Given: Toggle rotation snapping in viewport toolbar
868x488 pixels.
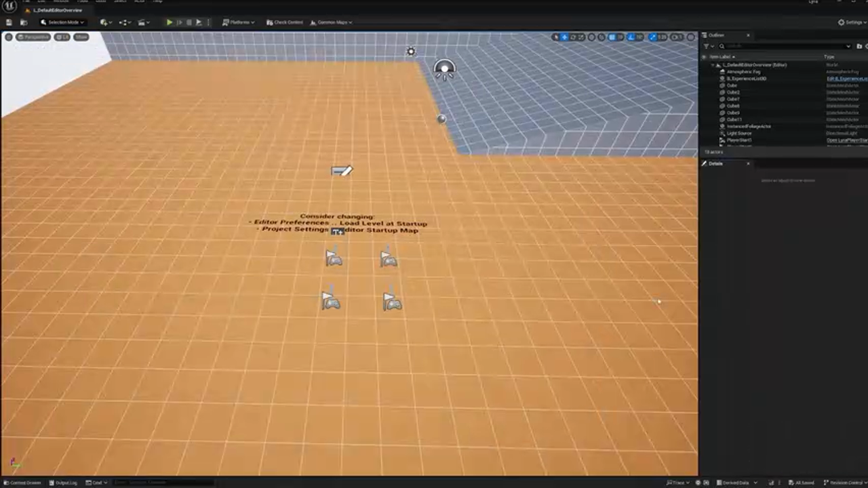Looking at the screenshot, I should point(631,37).
